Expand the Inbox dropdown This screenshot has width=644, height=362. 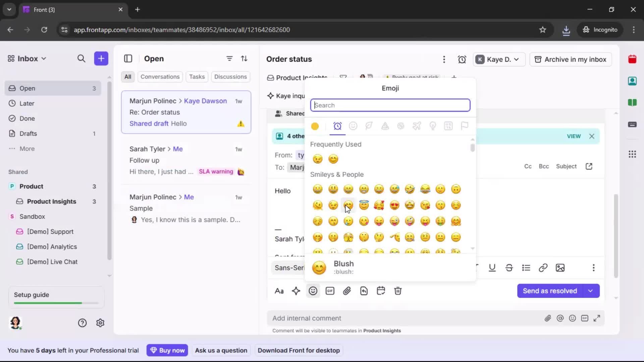pyautogui.click(x=44, y=58)
